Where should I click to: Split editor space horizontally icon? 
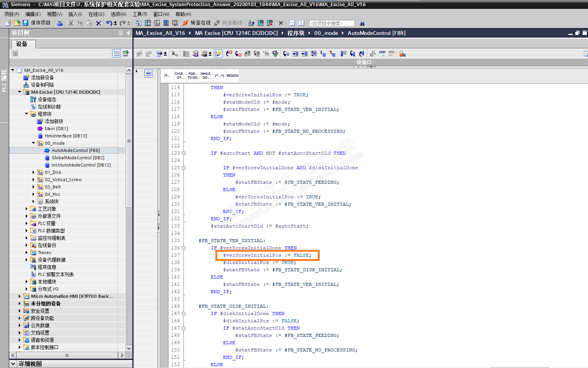292,23
